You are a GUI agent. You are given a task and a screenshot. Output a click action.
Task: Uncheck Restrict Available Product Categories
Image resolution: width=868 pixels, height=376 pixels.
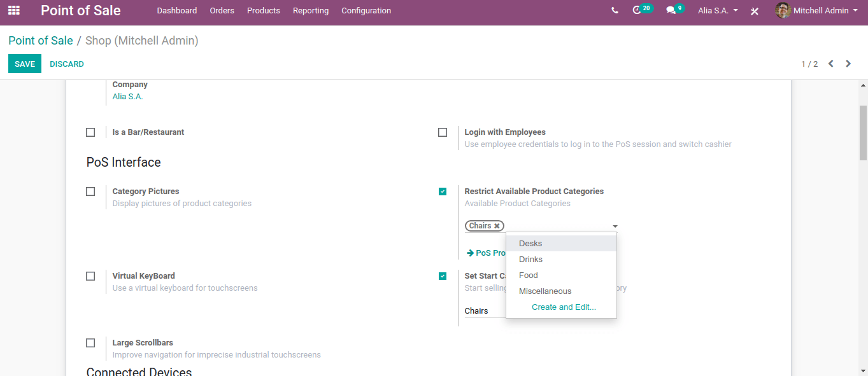pyautogui.click(x=443, y=191)
